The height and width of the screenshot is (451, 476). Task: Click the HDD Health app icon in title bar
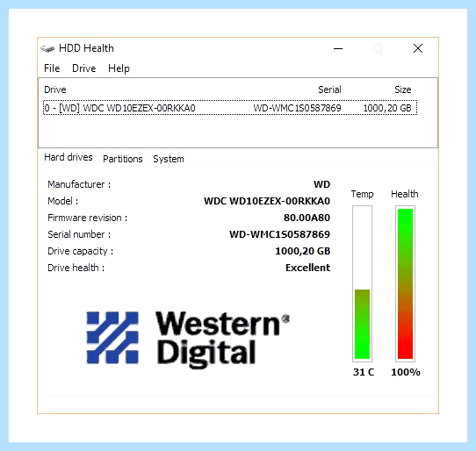(47, 48)
